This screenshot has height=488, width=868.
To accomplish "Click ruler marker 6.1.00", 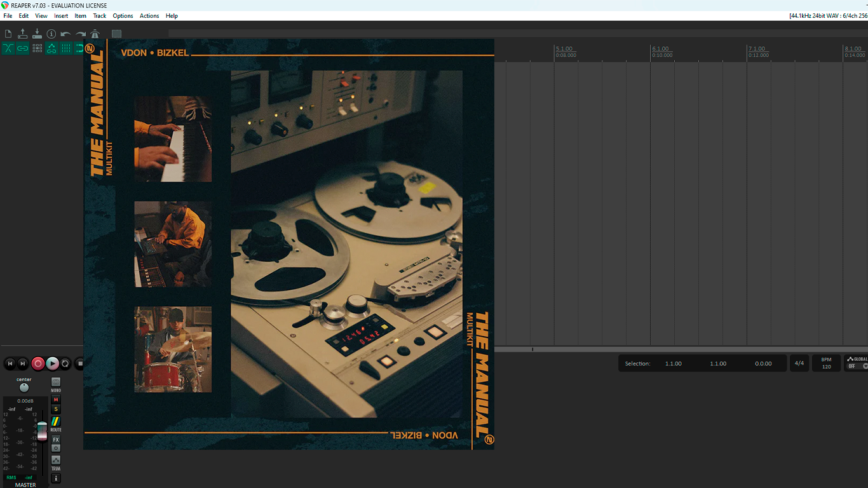I will coord(660,49).
